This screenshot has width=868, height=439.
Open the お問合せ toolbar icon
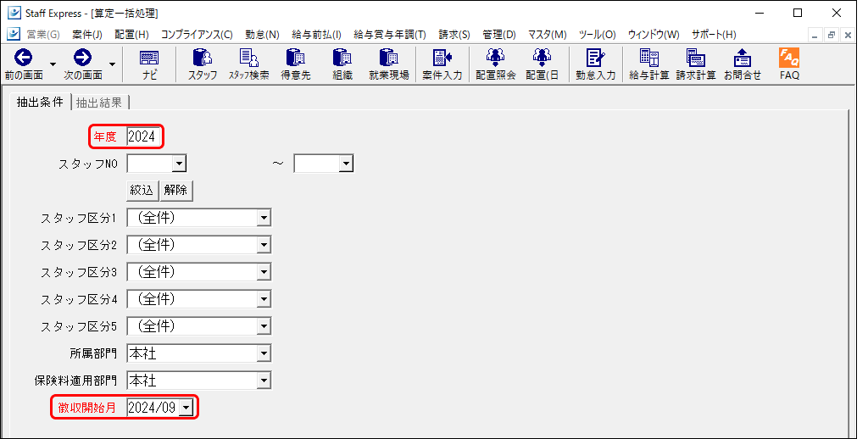743,64
